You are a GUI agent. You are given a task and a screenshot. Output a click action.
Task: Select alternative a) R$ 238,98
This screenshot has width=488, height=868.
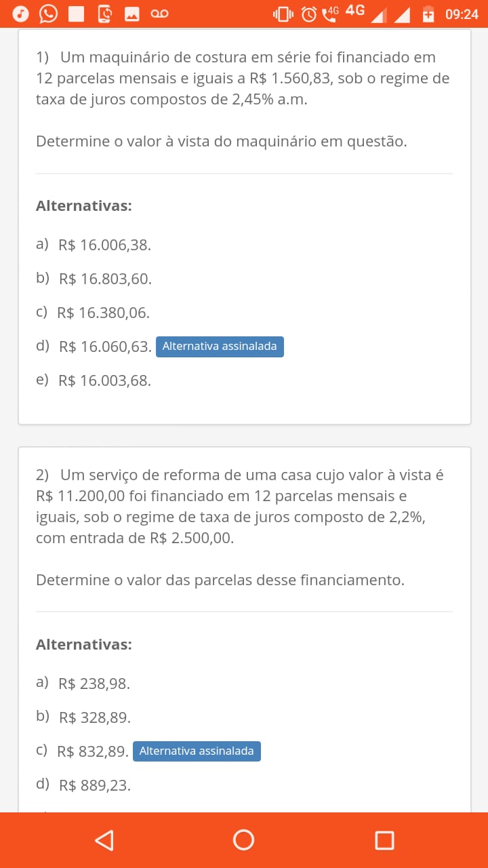click(x=83, y=684)
